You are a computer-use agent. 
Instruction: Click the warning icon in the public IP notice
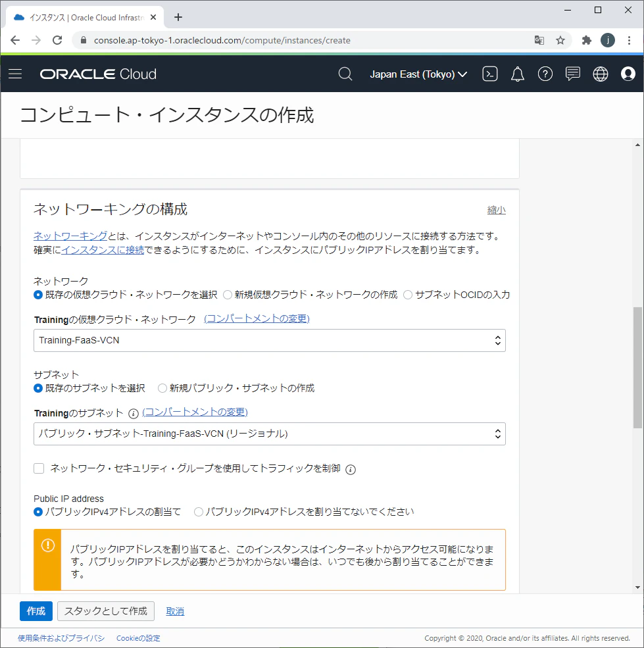tap(48, 545)
